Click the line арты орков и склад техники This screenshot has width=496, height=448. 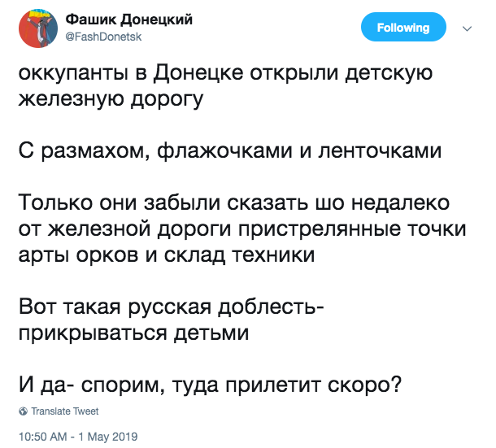(x=167, y=254)
